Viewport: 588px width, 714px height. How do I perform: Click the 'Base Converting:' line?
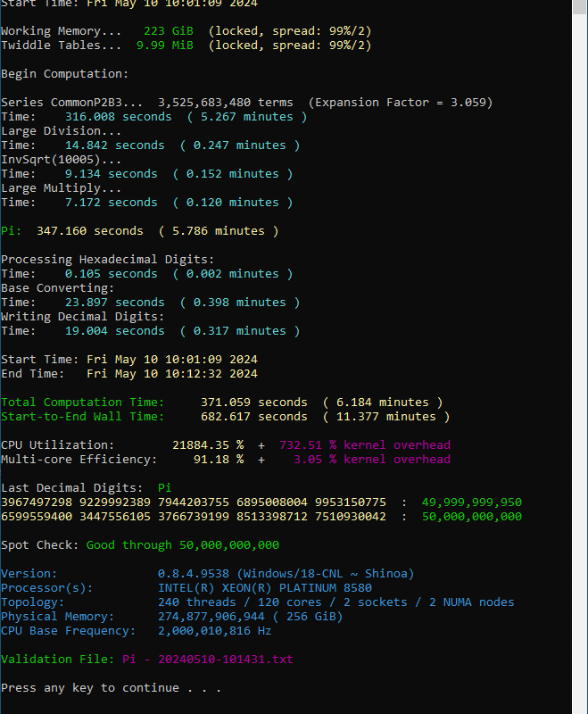tap(57, 288)
